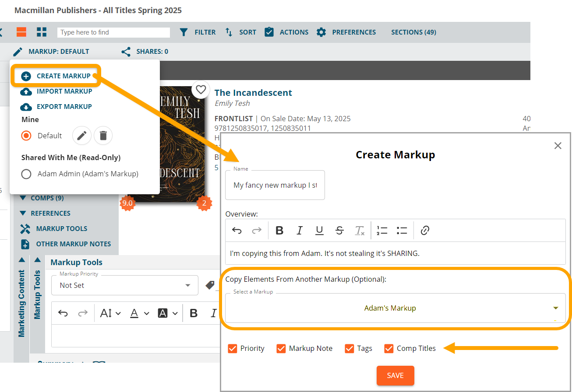Uncheck the Priority checkbox
572x392 pixels.
(233, 348)
